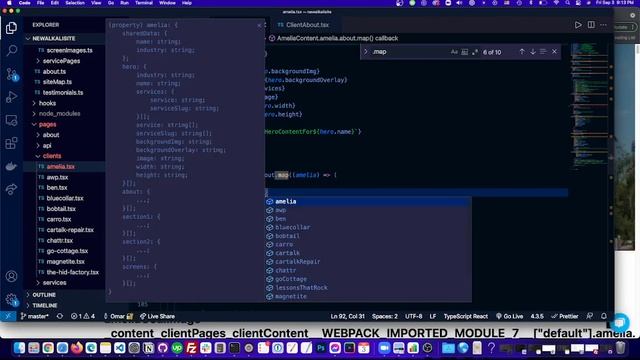The image size is (640, 360).
Task: Go to next match in Find widget
Action: click(x=533, y=52)
